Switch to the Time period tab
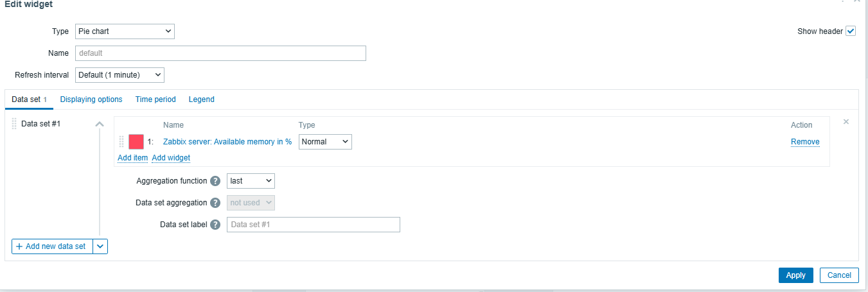 pyautogui.click(x=155, y=99)
